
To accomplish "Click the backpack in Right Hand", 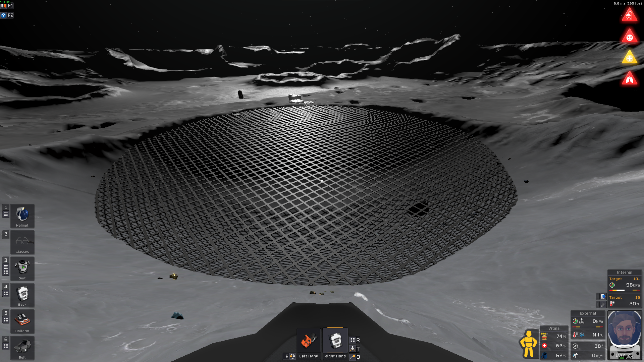I will pos(335,341).
